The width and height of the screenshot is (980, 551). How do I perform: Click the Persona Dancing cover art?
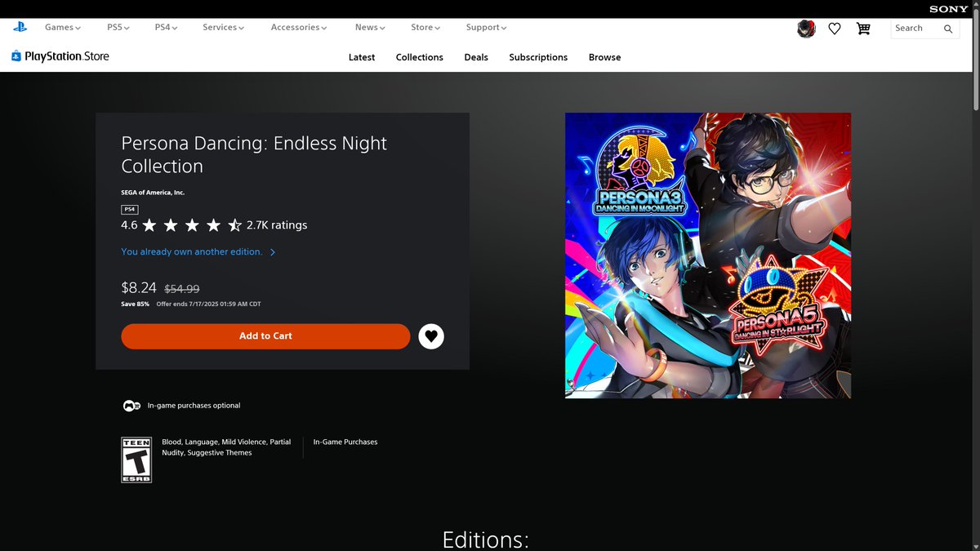(x=708, y=256)
